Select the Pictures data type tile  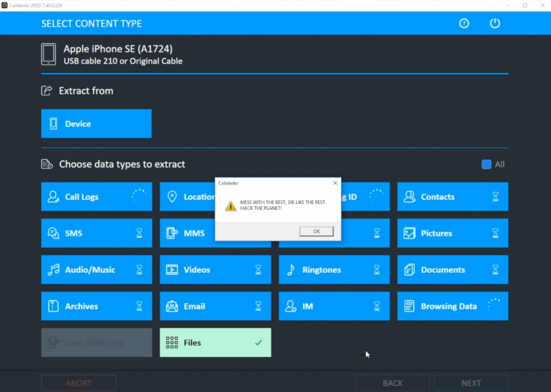pyautogui.click(x=452, y=233)
